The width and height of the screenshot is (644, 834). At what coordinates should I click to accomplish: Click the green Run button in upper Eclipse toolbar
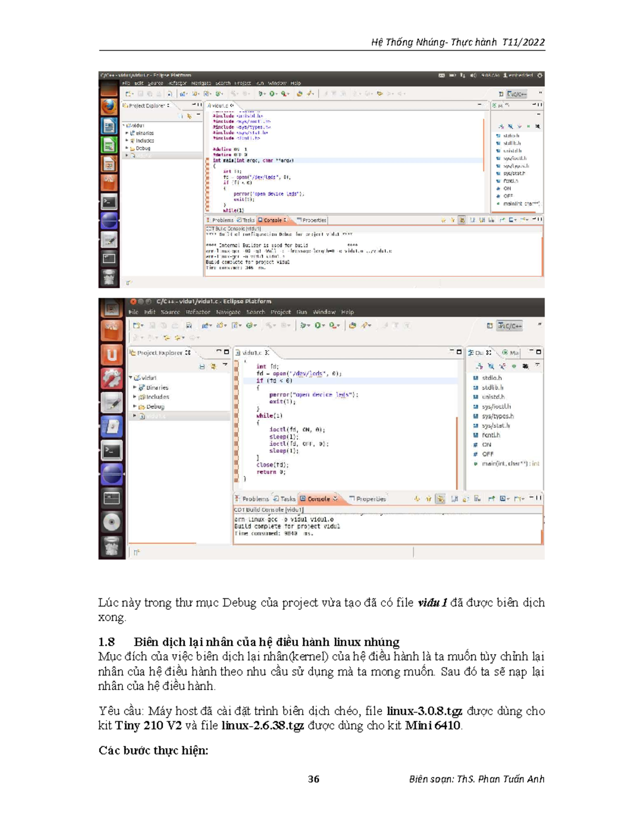click(272, 94)
